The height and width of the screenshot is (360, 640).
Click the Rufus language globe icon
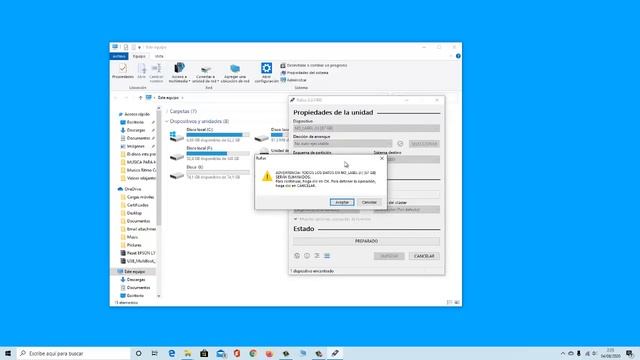(x=297, y=256)
